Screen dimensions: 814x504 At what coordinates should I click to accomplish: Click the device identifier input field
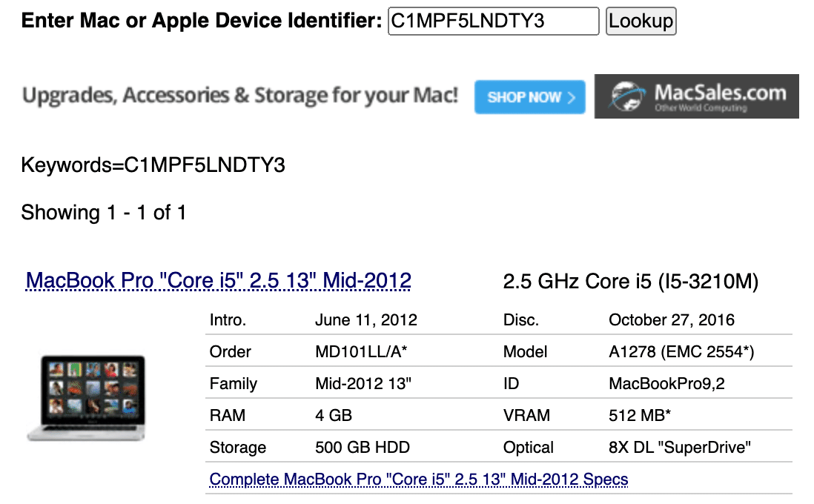tap(493, 21)
